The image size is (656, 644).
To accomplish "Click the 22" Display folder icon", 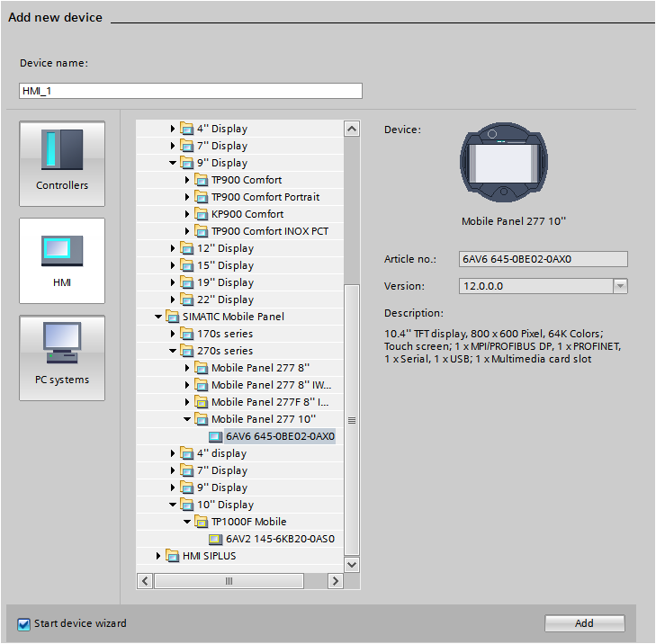I will click(x=186, y=300).
